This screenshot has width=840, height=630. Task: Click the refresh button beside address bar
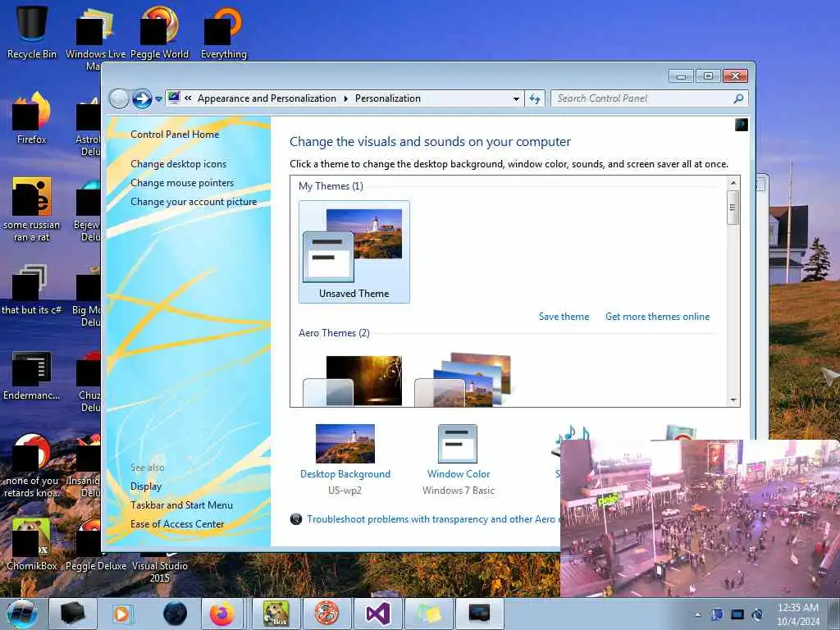click(535, 98)
